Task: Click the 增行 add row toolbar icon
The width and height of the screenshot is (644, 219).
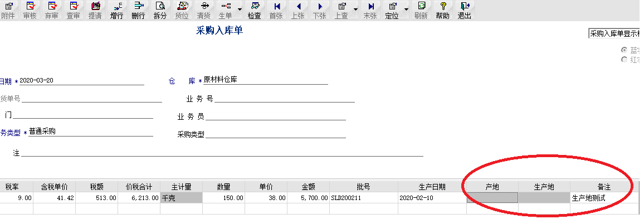Action: coord(116,10)
